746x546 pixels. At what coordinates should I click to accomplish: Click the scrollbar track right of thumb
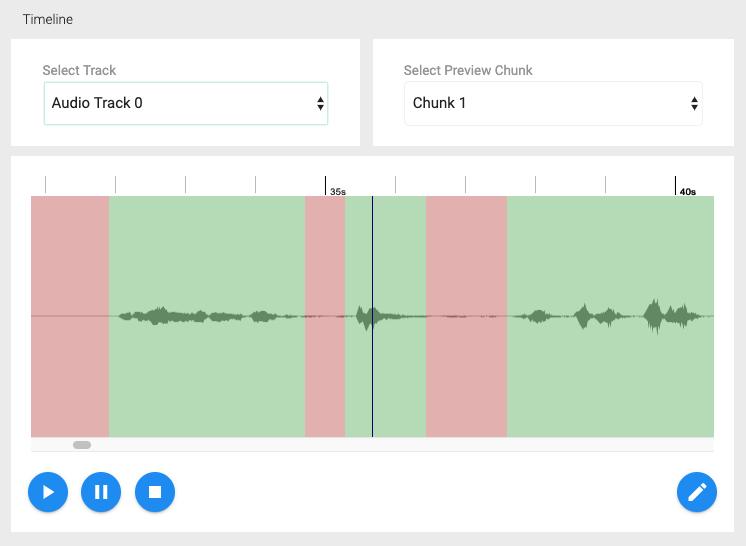[400, 445]
